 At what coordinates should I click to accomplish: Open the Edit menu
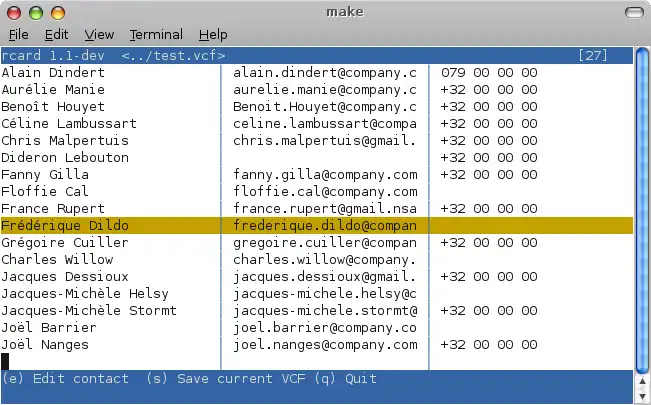[56, 34]
